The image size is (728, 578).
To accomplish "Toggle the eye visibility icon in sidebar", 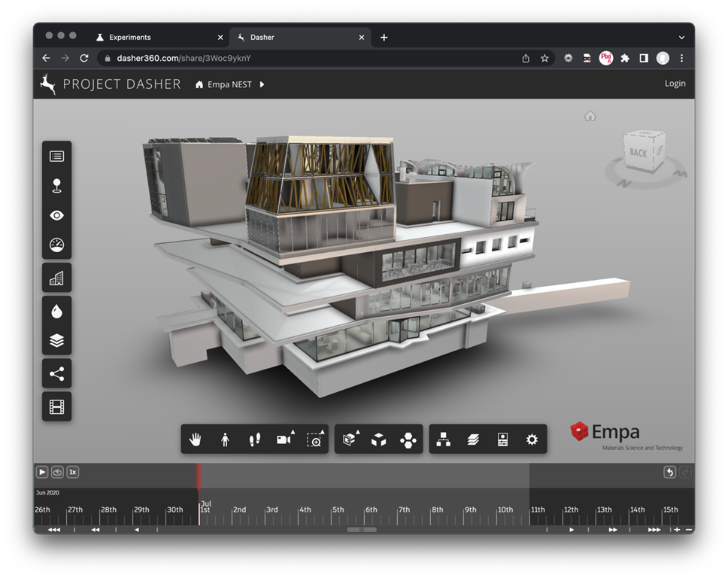I will (x=56, y=215).
